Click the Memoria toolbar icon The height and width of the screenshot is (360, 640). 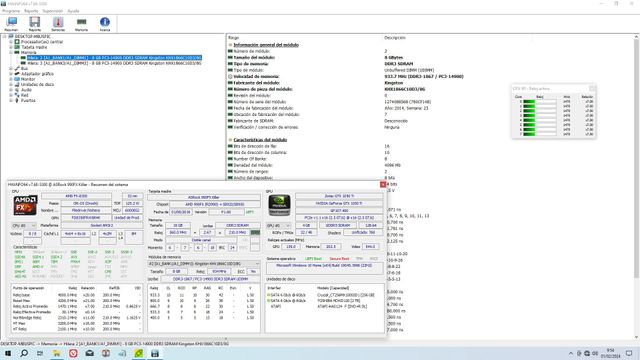[x=82, y=24]
